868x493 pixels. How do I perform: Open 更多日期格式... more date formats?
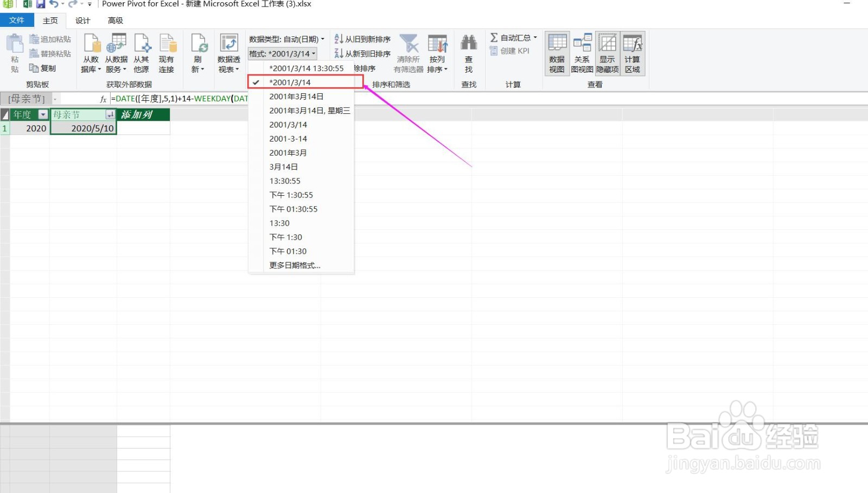[x=301, y=266]
